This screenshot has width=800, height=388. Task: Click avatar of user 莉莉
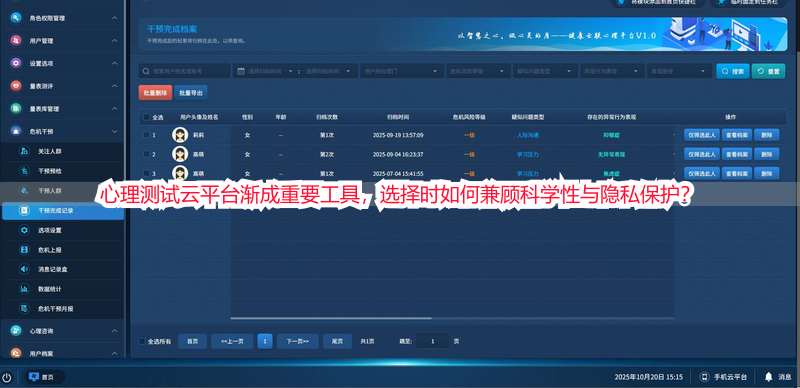pos(180,135)
